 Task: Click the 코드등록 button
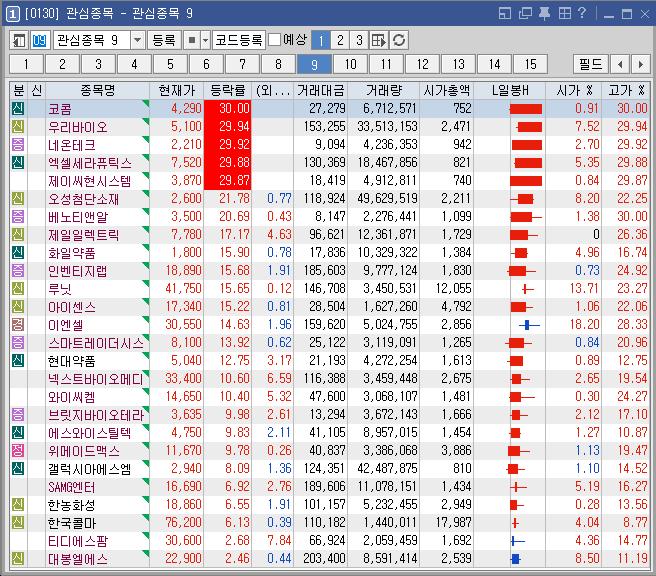[x=238, y=41]
